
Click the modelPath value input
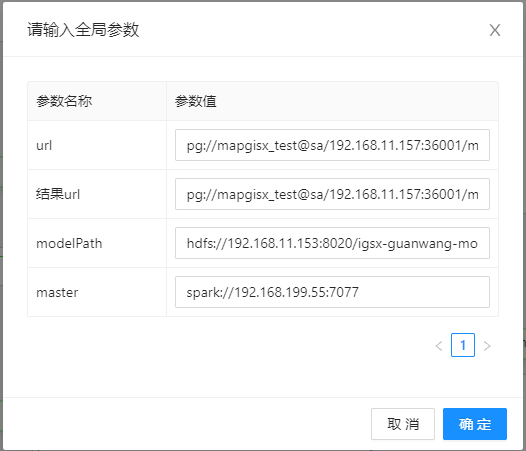[332, 243]
